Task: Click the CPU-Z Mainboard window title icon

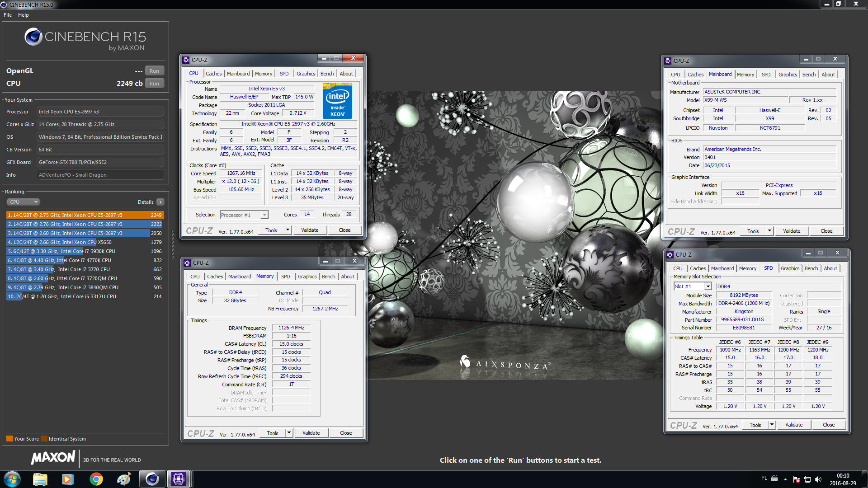Action: [668, 61]
